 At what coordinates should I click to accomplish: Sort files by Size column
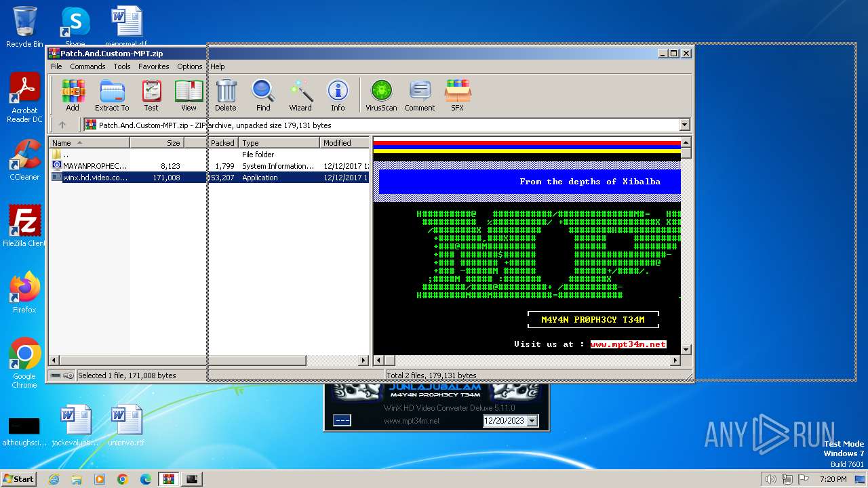coord(157,143)
